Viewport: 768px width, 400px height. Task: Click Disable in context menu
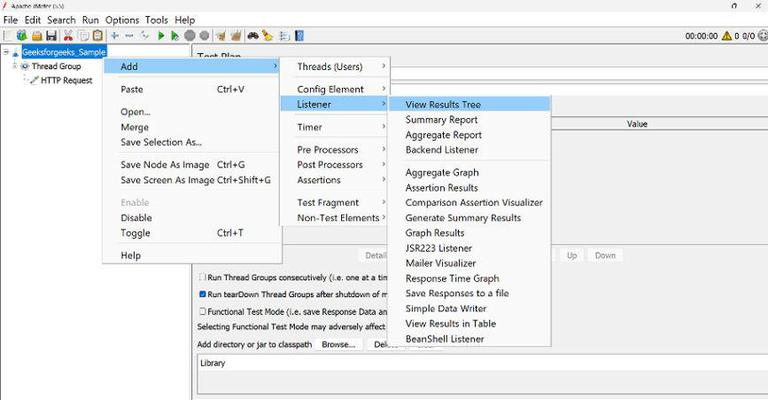tap(192, 217)
